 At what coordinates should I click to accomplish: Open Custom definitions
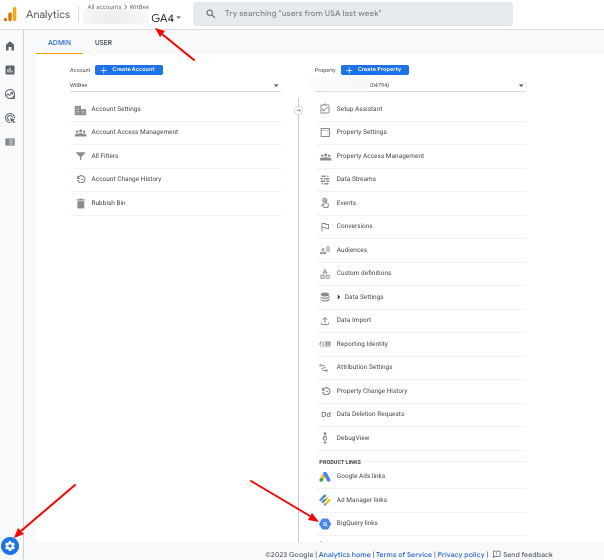tap(364, 273)
